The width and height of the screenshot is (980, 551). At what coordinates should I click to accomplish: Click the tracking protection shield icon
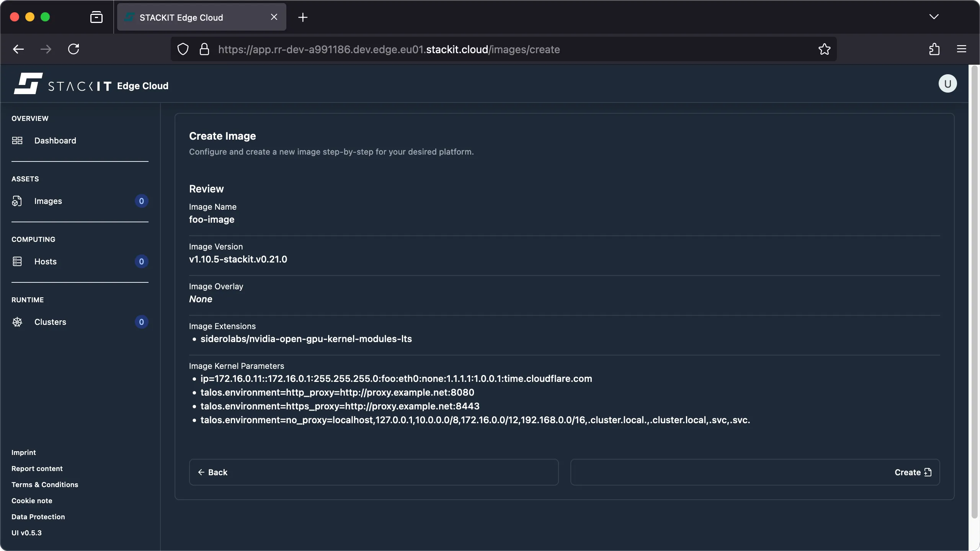coord(183,49)
